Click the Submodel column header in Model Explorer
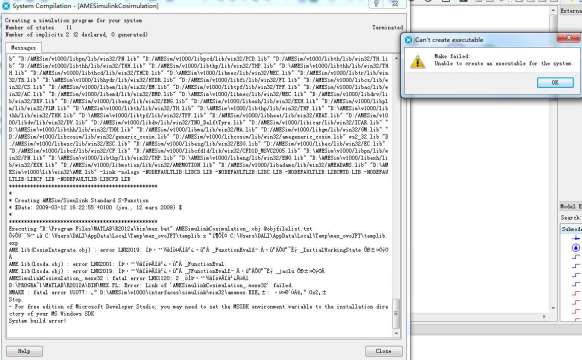 point(571,229)
